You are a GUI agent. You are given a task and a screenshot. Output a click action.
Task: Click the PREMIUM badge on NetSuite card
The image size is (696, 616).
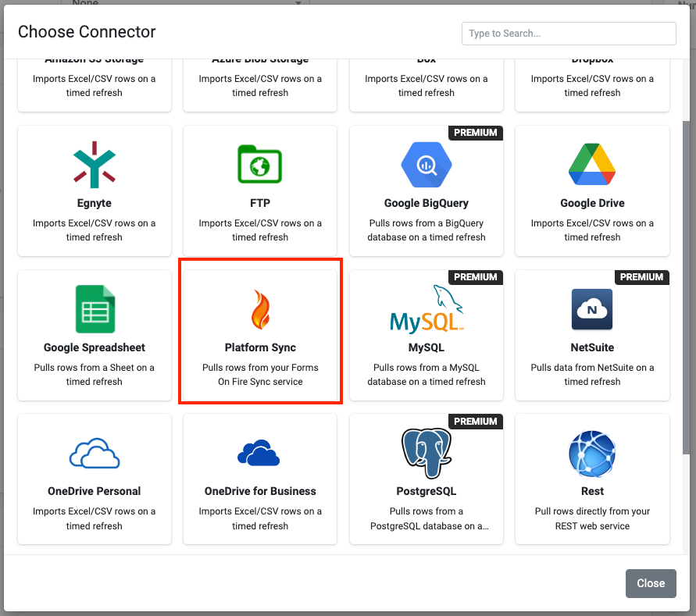click(x=641, y=277)
